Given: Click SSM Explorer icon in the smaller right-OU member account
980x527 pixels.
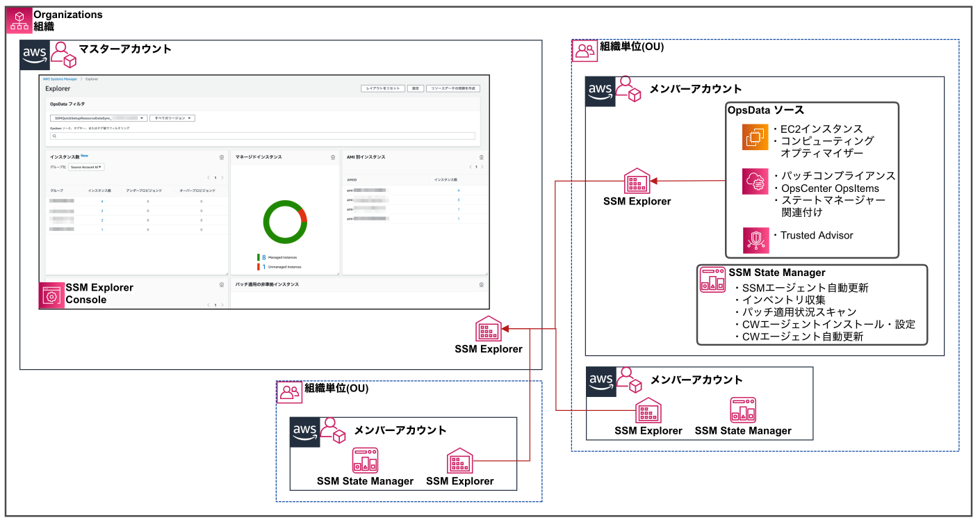Looking at the screenshot, I should pos(648,411).
